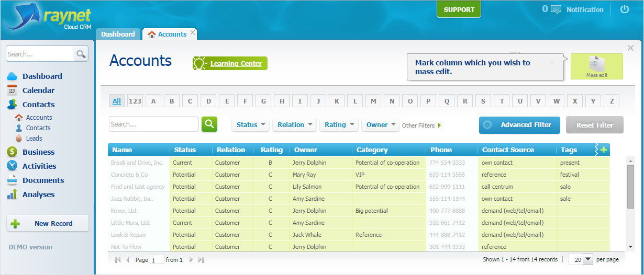This screenshot has width=644, height=275.
Task: Select the All alphabet filter
Action: tap(117, 101)
